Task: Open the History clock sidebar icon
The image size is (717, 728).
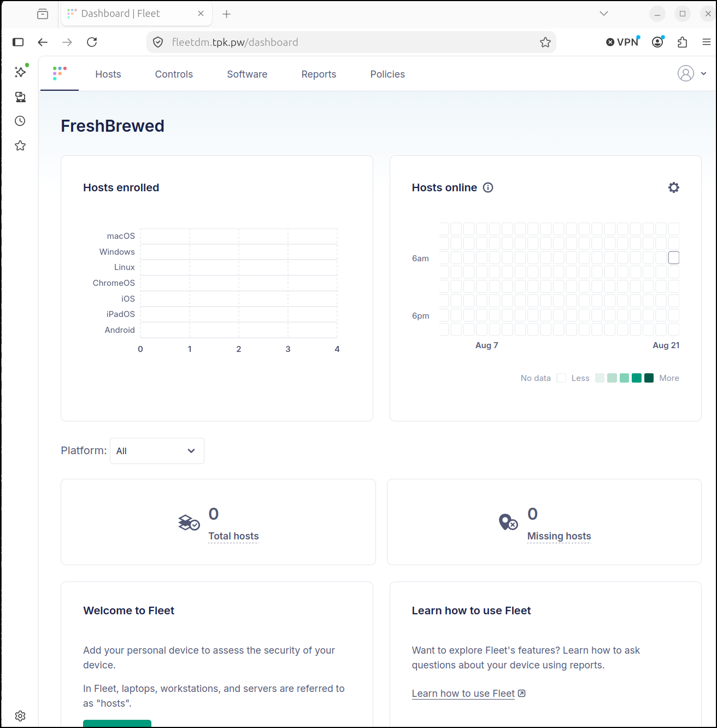Action: click(20, 121)
